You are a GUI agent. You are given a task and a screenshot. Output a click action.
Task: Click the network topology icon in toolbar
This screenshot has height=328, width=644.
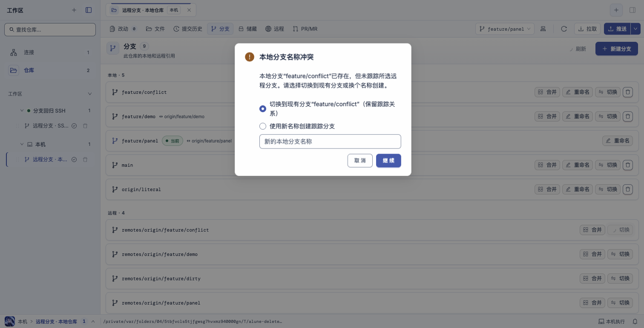coord(543,29)
